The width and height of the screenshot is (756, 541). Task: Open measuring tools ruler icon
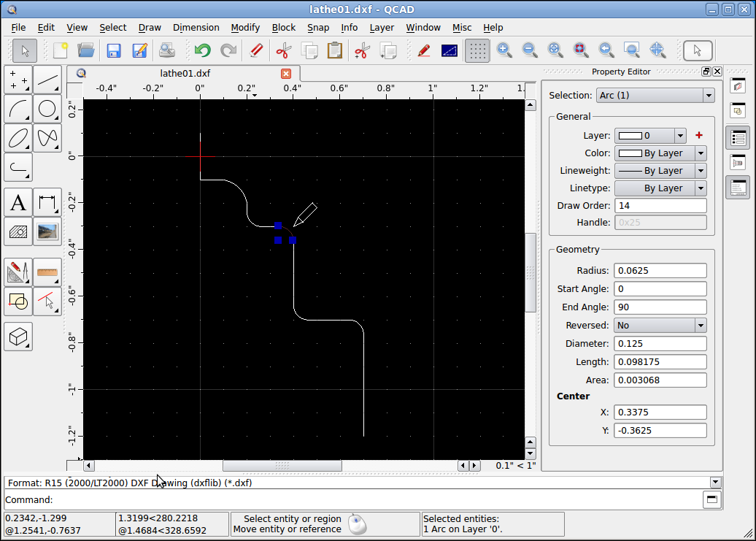(x=47, y=272)
